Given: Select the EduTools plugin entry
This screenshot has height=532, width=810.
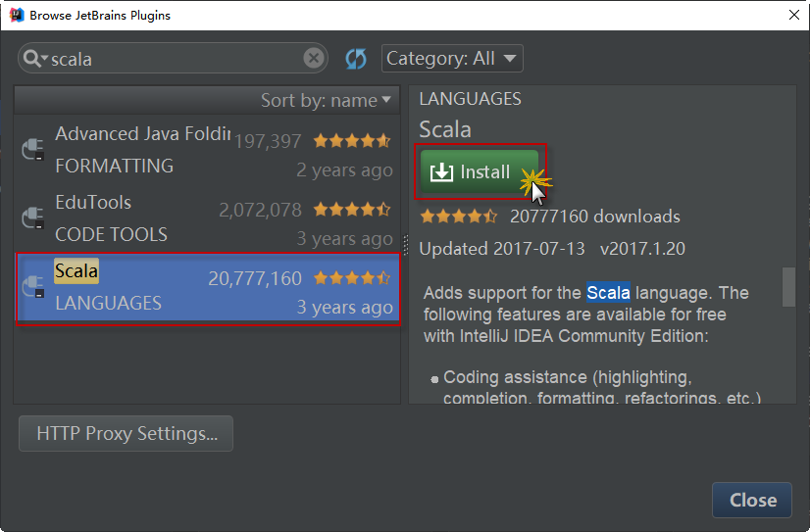Looking at the screenshot, I should point(208,218).
